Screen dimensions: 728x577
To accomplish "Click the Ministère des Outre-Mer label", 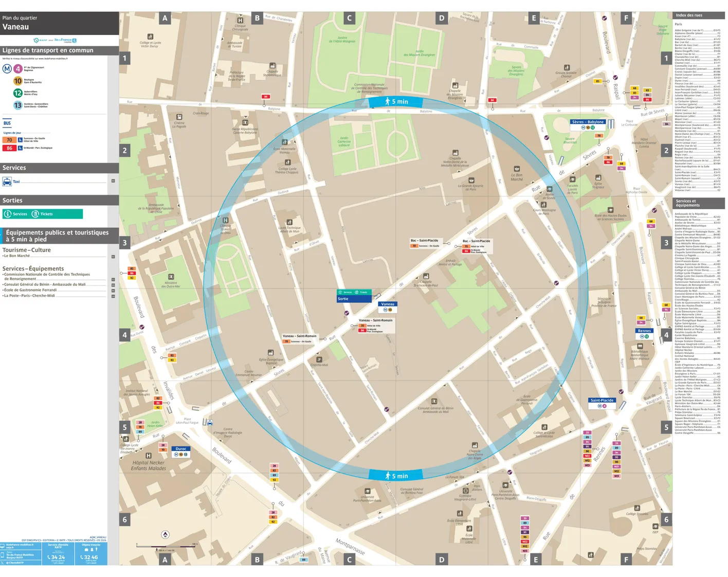I will 172,284.
